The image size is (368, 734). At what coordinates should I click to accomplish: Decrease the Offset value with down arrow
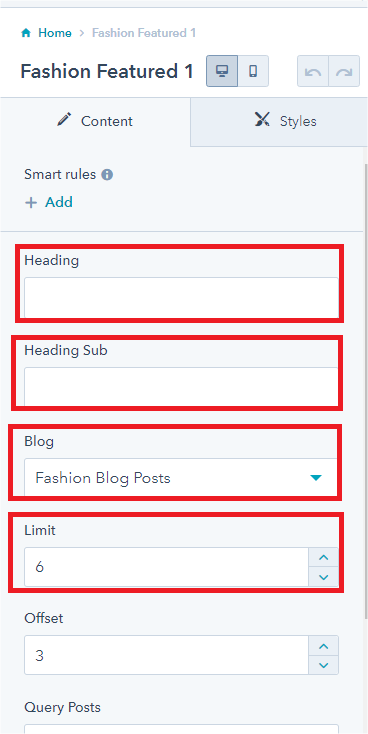(323, 665)
